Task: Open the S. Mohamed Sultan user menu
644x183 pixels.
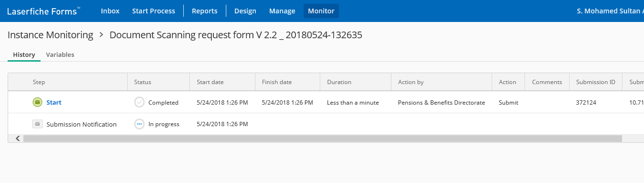Action: pos(610,11)
